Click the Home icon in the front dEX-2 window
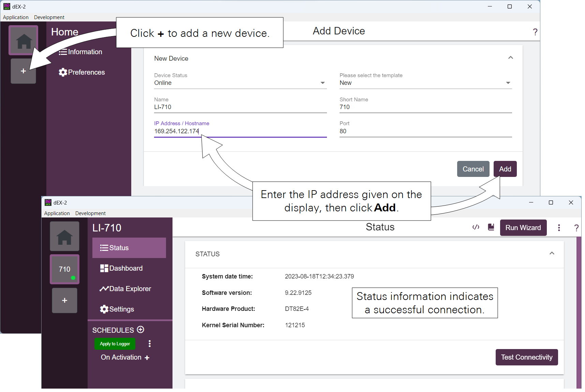Screen dimensions: 585x392 pyautogui.click(x=64, y=236)
